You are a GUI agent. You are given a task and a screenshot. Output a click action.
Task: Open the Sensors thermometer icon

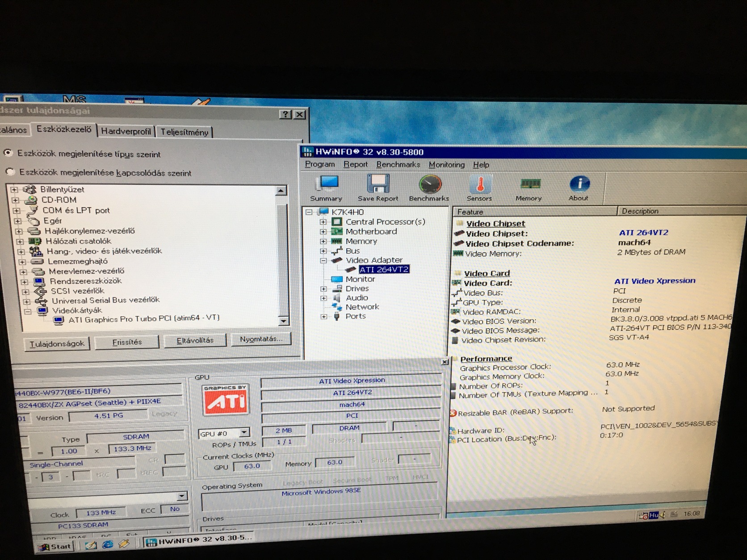point(480,184)
